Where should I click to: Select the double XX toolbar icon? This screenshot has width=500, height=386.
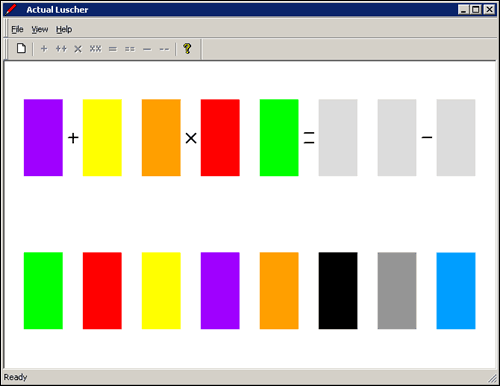tap(95, 49)
